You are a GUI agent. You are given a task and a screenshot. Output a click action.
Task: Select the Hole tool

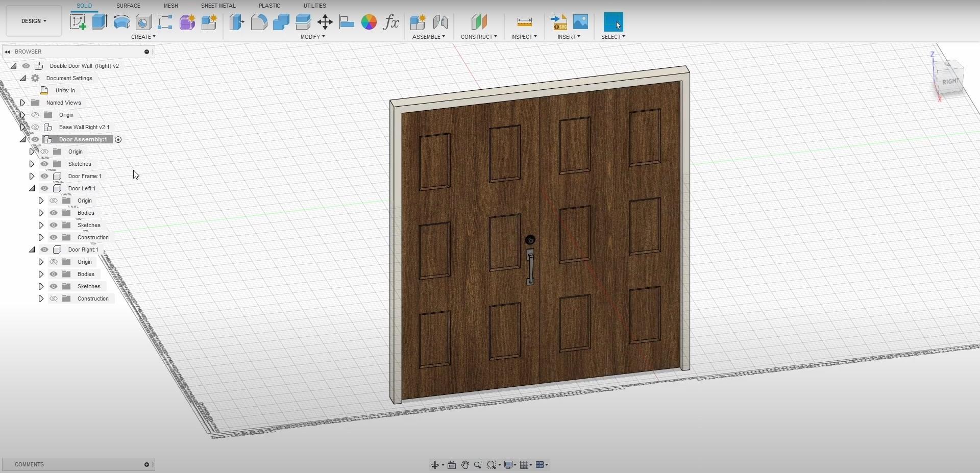tap(143, 22)
